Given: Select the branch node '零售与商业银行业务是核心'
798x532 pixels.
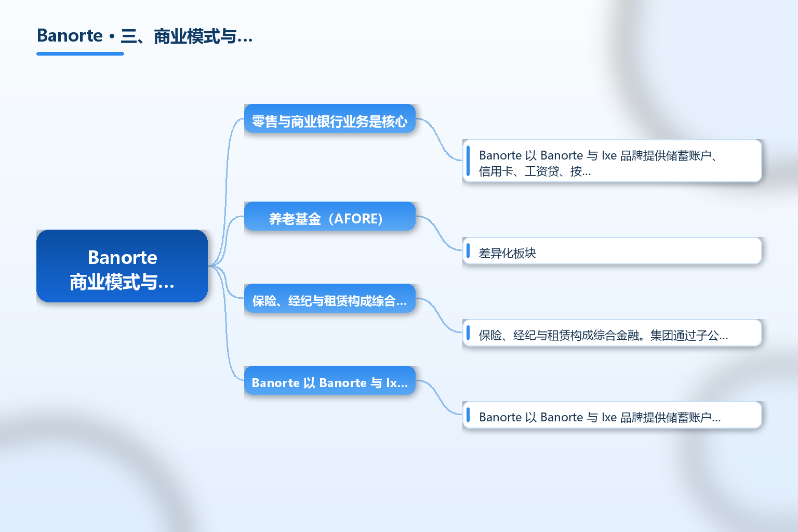Looking at the screenshot, I should 330,118.
